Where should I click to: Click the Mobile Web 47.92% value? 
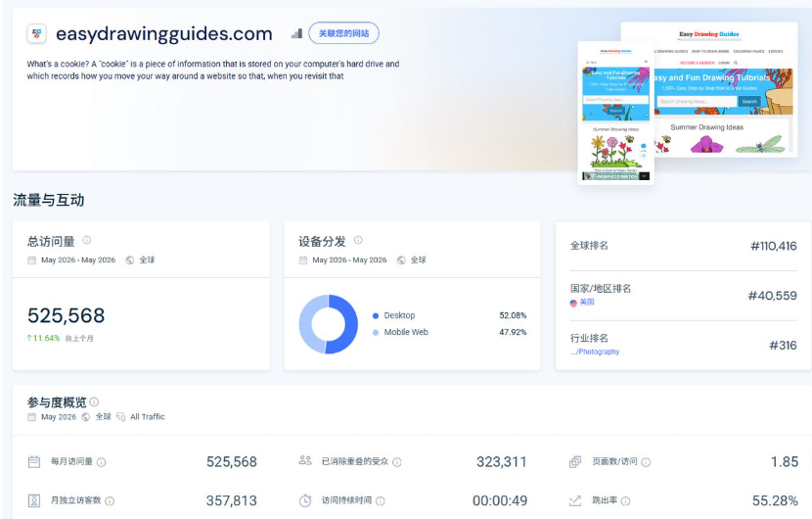point(513,332)
